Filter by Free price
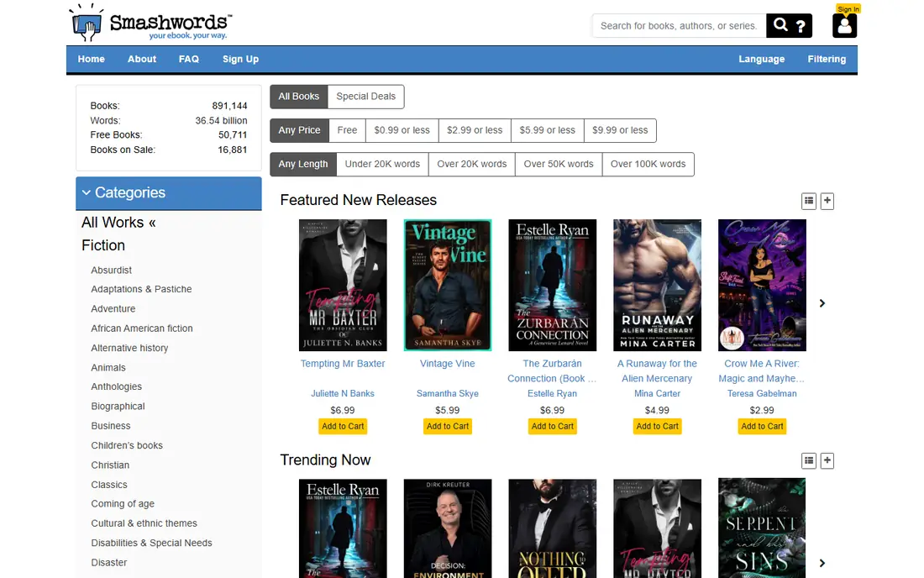 tap(347, 130)
